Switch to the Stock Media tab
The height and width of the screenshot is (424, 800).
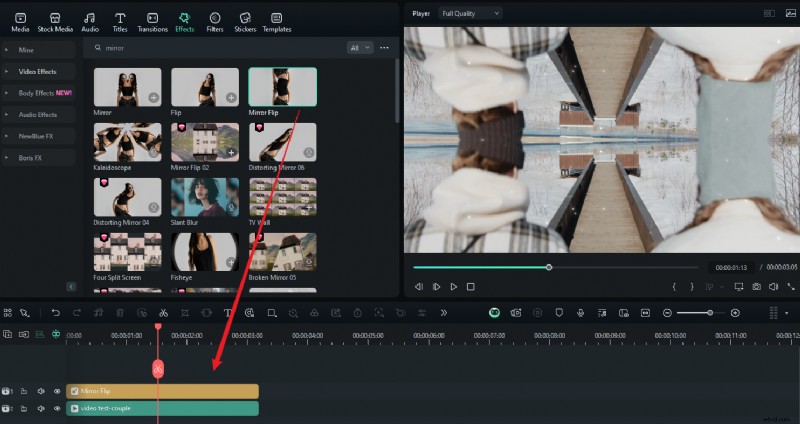click(x=55, y=22)
